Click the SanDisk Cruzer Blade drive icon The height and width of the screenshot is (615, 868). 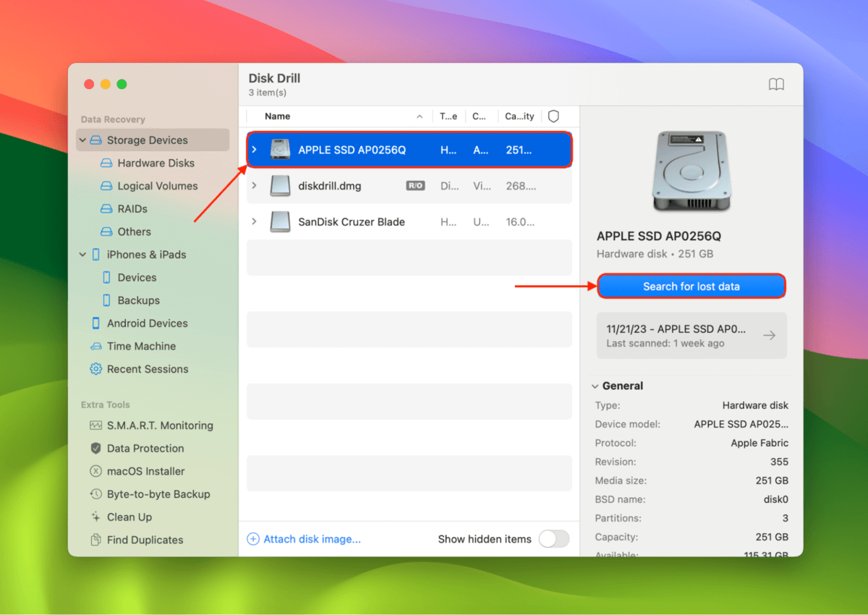coord(280,222)
